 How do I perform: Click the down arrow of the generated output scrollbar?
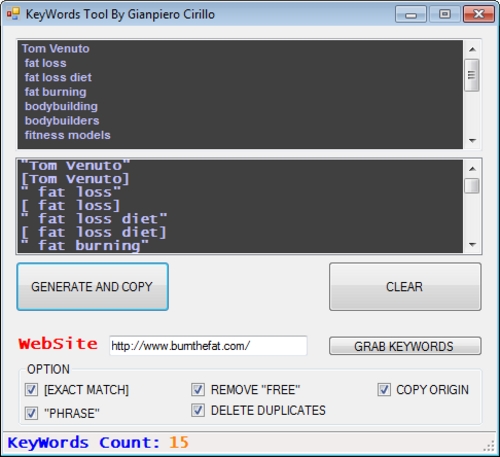472,245
